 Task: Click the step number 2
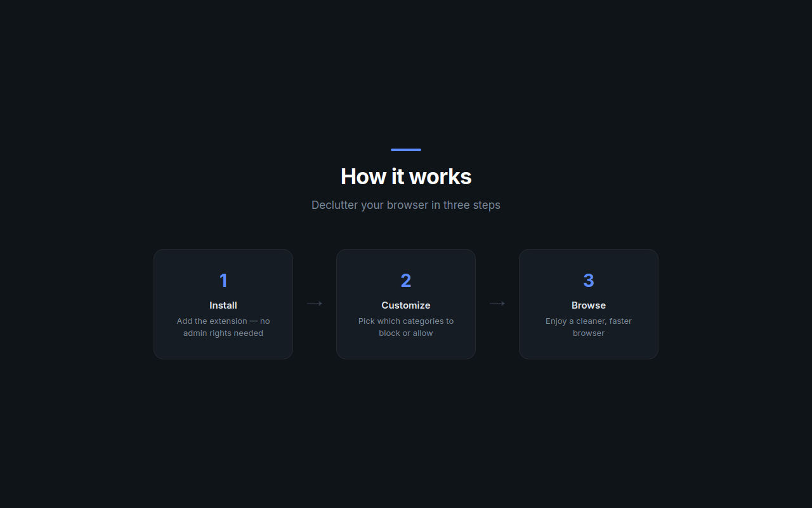[406, 280]
